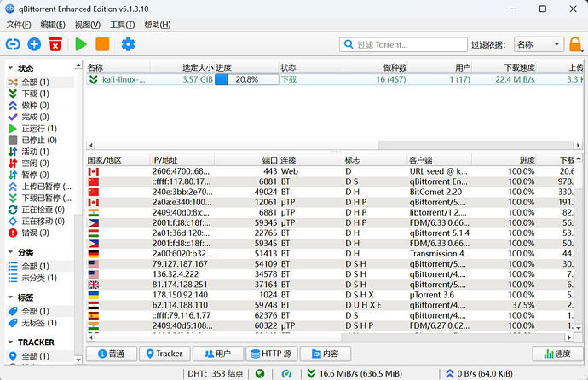
Task: Open the 过滤依据 名称 dropdown
Action: click(x=539, y=44)
